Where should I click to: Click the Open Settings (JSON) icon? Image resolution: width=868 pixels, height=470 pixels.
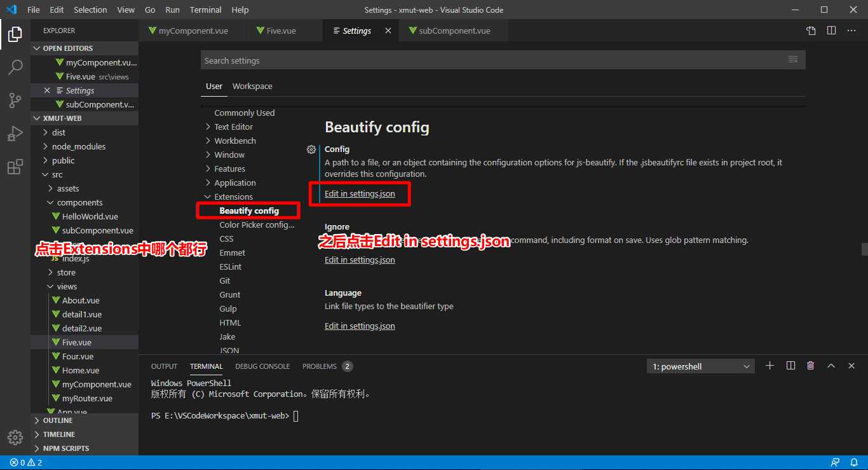click(811, 31)
